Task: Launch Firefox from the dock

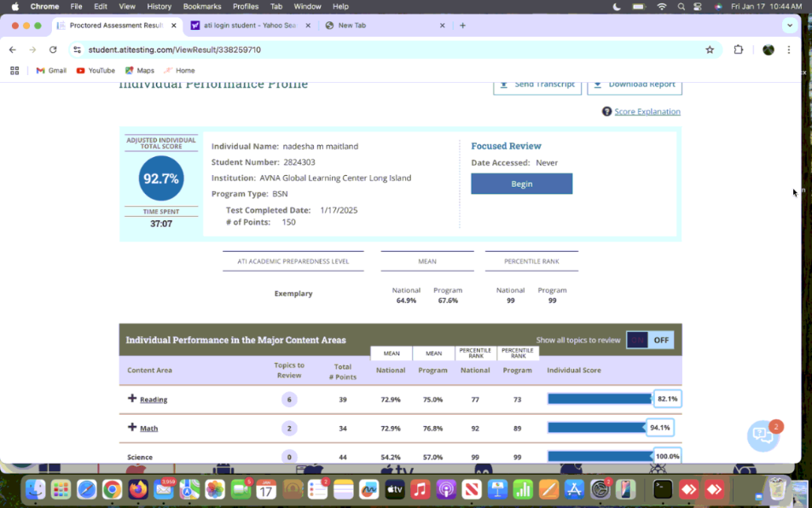Action: 138,489
